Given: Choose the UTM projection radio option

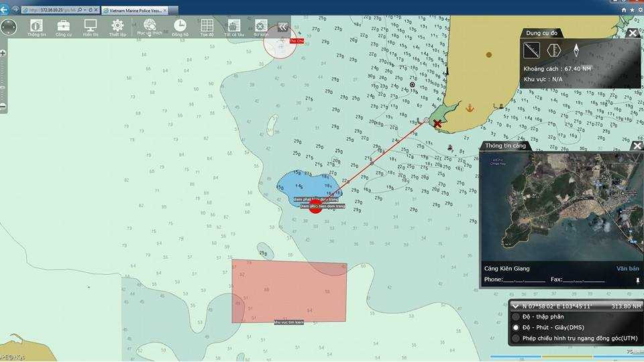Looking at the screenshot, I should click(x=515, y=339).
